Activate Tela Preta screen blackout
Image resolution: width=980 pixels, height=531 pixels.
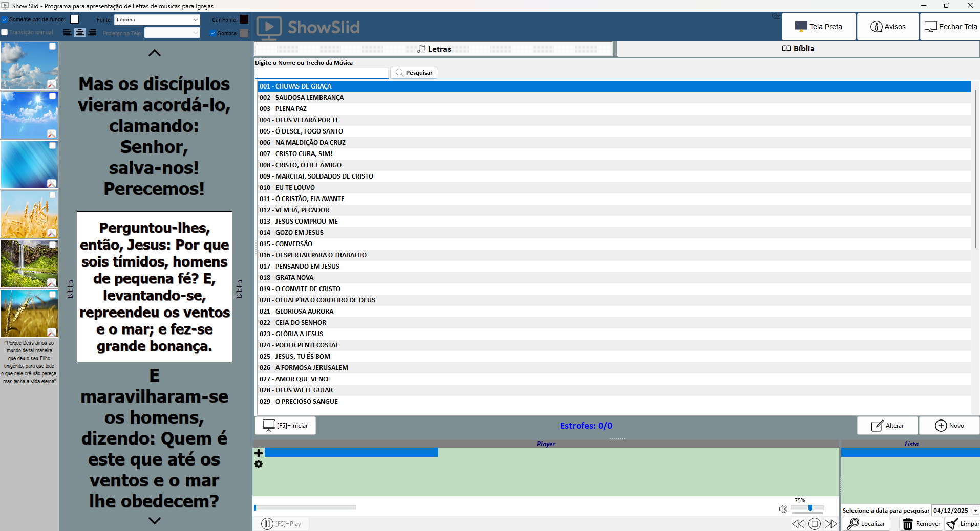point(818,26)
